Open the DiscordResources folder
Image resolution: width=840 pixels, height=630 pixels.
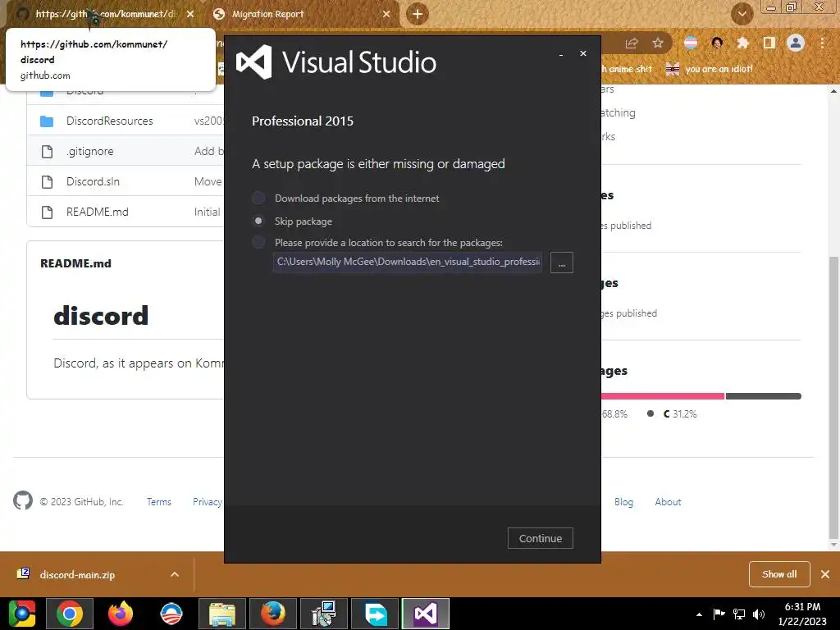(x=110, y=121)
